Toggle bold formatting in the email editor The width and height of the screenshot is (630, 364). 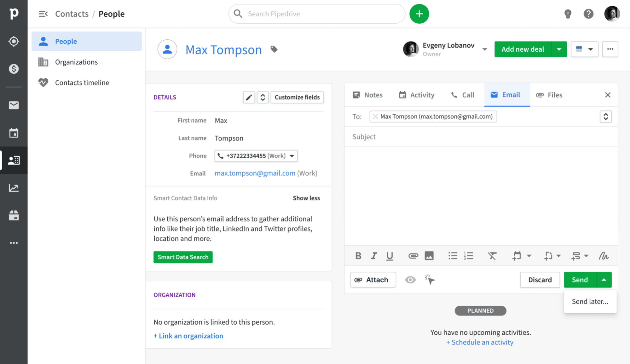(x=358, y=256)
